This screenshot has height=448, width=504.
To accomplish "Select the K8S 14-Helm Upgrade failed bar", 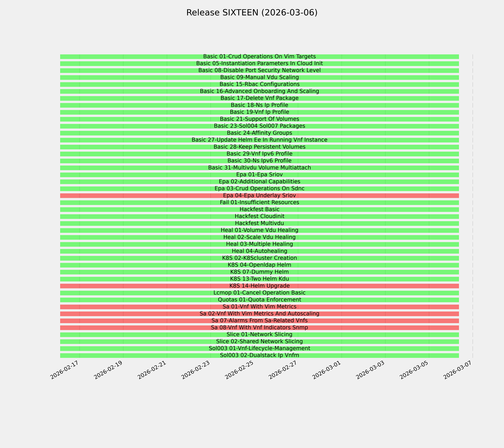I will pos(259,286).
